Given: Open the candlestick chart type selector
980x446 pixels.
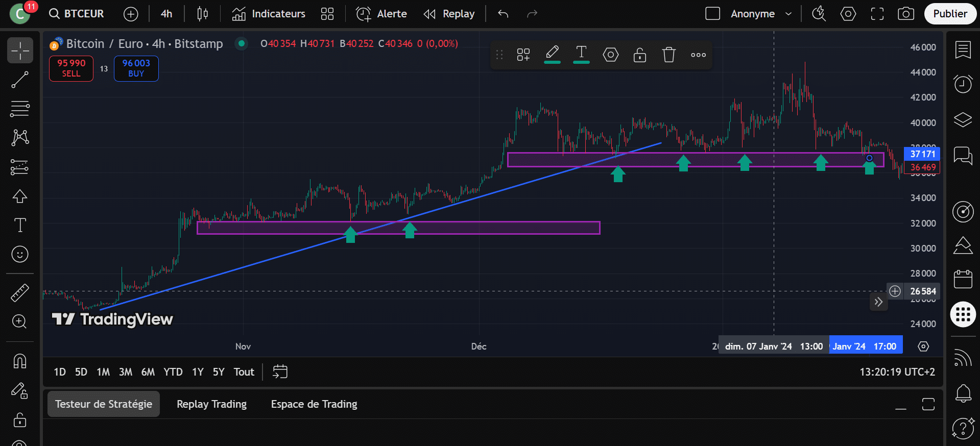Looking at the screenshot, I should 202,14.
